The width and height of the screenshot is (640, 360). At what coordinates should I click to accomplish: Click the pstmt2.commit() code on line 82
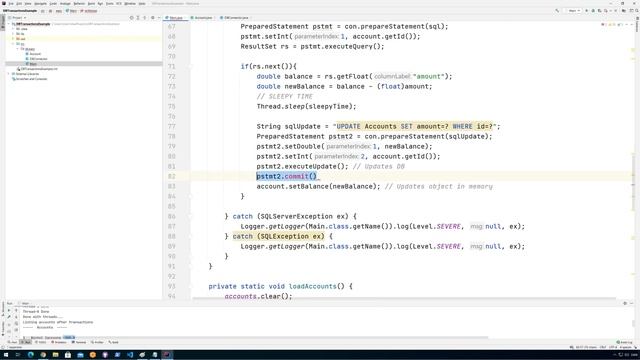287,176
